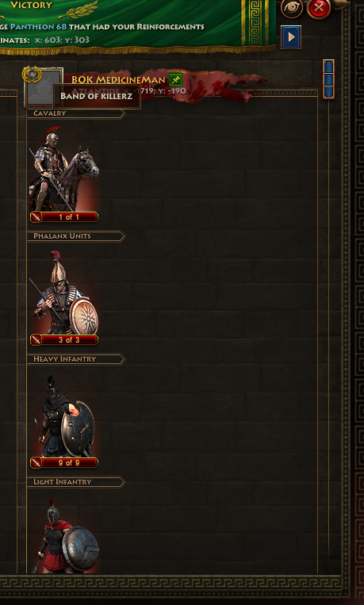Open the Pantheon 68 link
Image resolution: width=364 pixels, height=605 pixels.
[38, 27]
